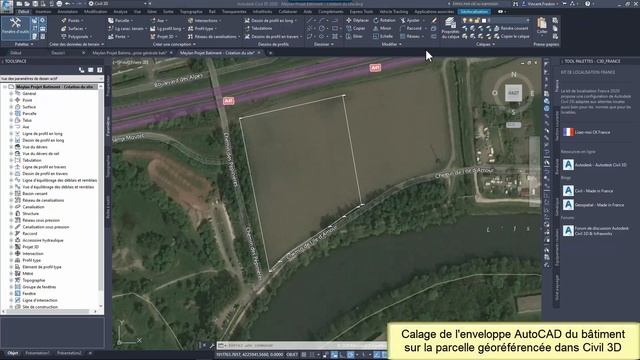Open the Profil type tool
Image resolution: width=640 pixels, height=360 pixels.
202,29
